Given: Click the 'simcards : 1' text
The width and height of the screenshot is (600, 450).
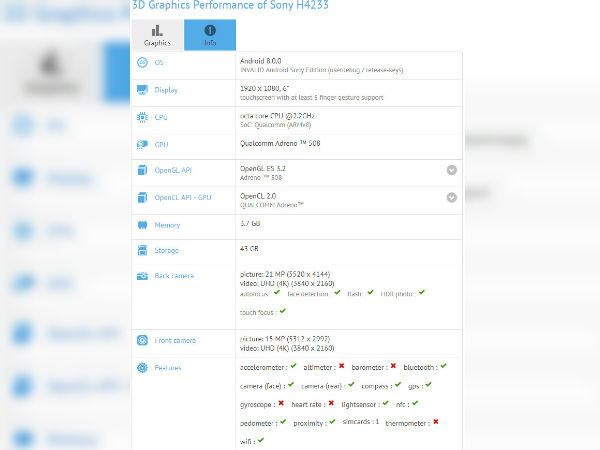Looking at the screenshot, I should coord(360,422).
